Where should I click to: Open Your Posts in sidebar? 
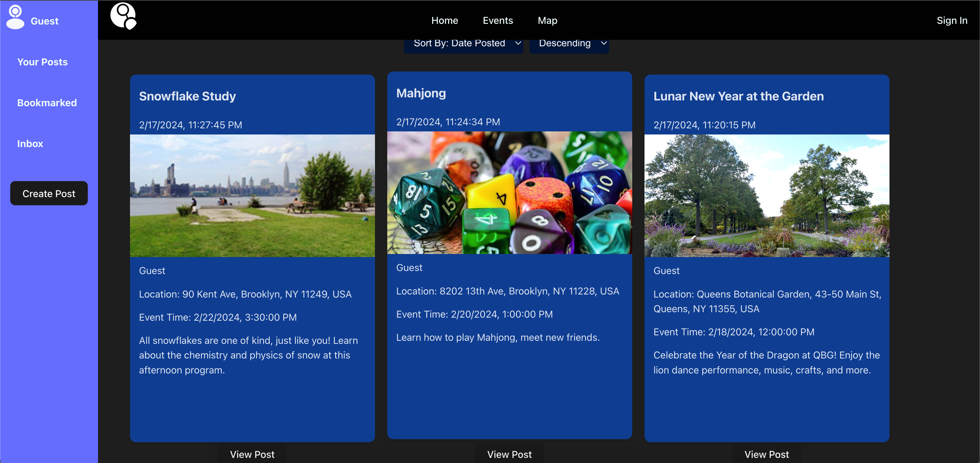42,62
